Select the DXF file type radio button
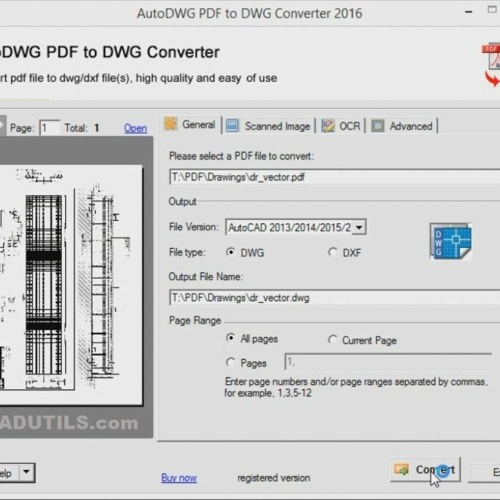Viewport: 500px width, 500px height. click(x=332, y=252)
